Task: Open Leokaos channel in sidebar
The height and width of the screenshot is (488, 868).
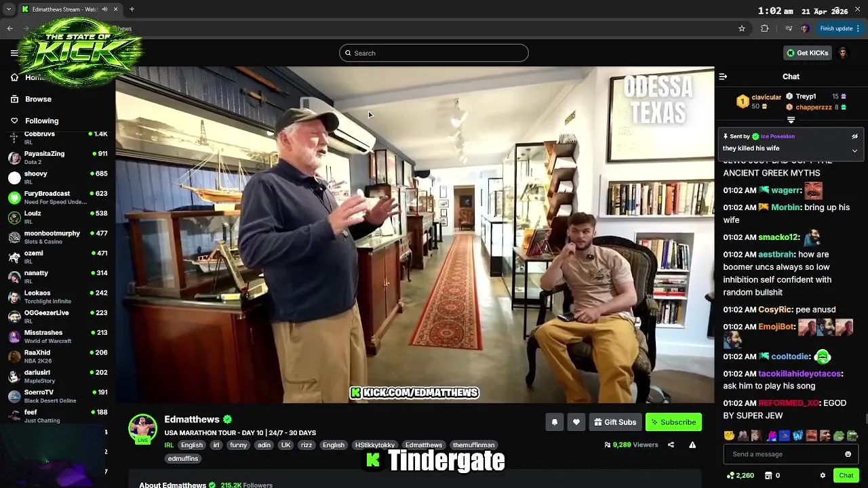Action: 58,297
